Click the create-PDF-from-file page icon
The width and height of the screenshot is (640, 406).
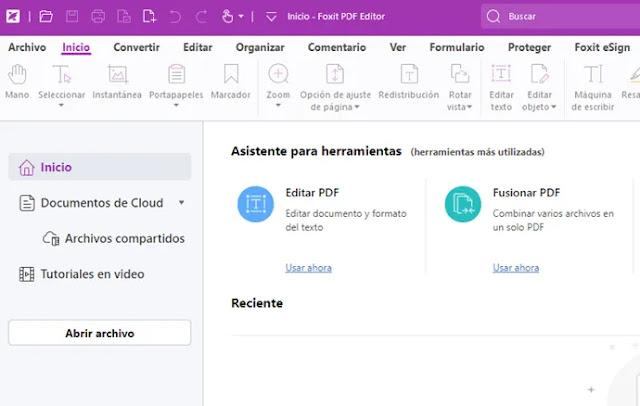(124, 16)
